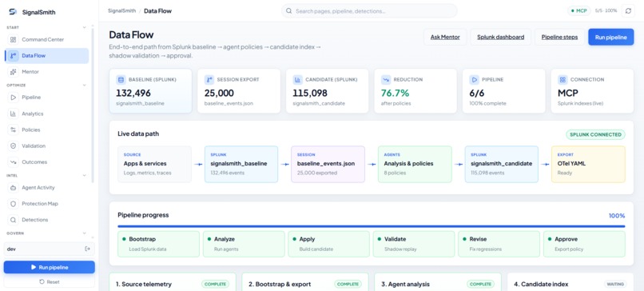
Task: Click the Data Flow branch icon in sidebar
Action: tap(13, 55)
